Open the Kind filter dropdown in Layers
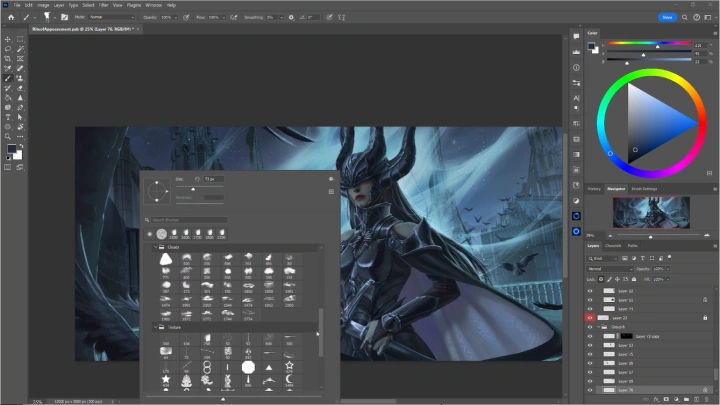The width and height of the screenshot is (720, 405). (602, 259)
